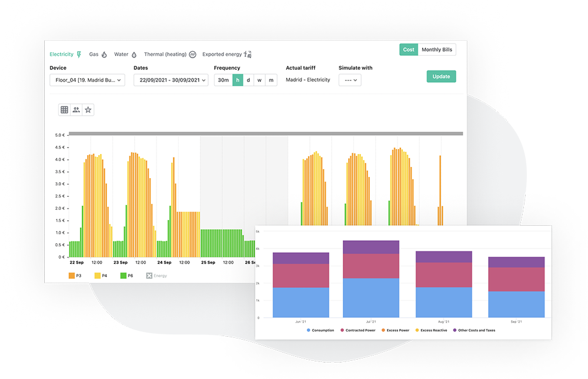Select the Cost tab

[x=409, y=50]
